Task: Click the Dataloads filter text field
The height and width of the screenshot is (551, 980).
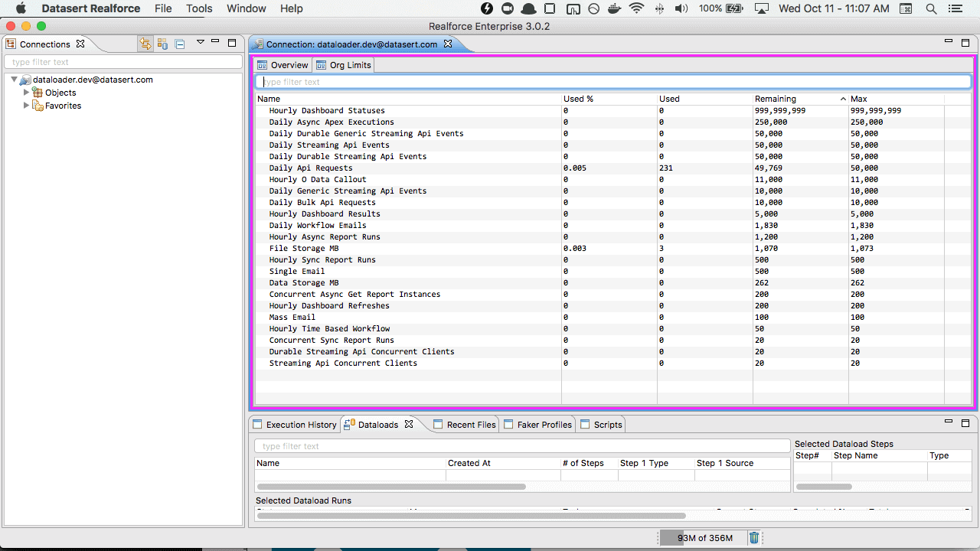Action: tap(522, 446)
